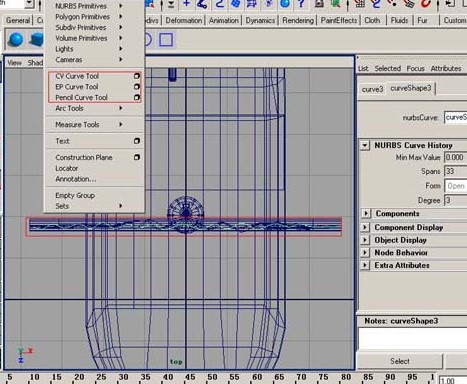The width and height of the screenshot is (467, 384).
Task: Expand the Components section
Action: point(366,213)
